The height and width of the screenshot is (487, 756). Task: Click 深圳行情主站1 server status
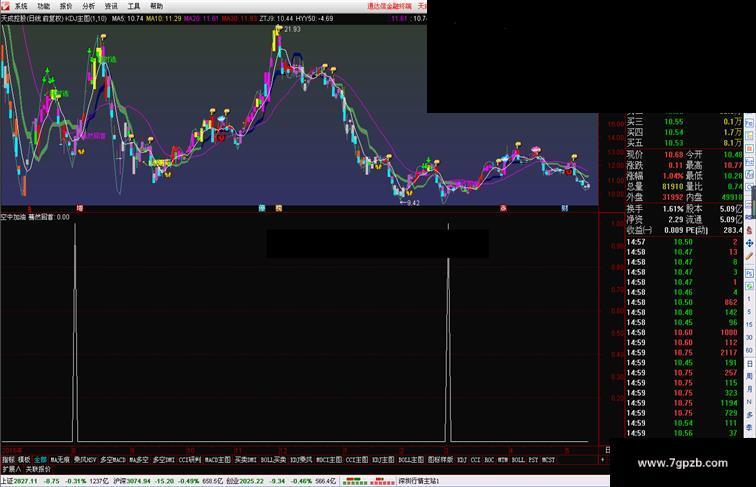click(x=418, y=481)
